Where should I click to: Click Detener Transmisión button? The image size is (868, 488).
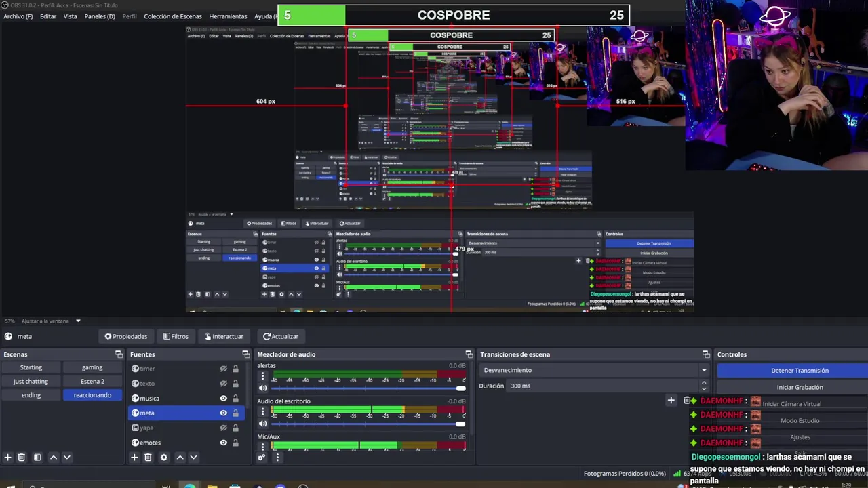click(x=793, y=371)
